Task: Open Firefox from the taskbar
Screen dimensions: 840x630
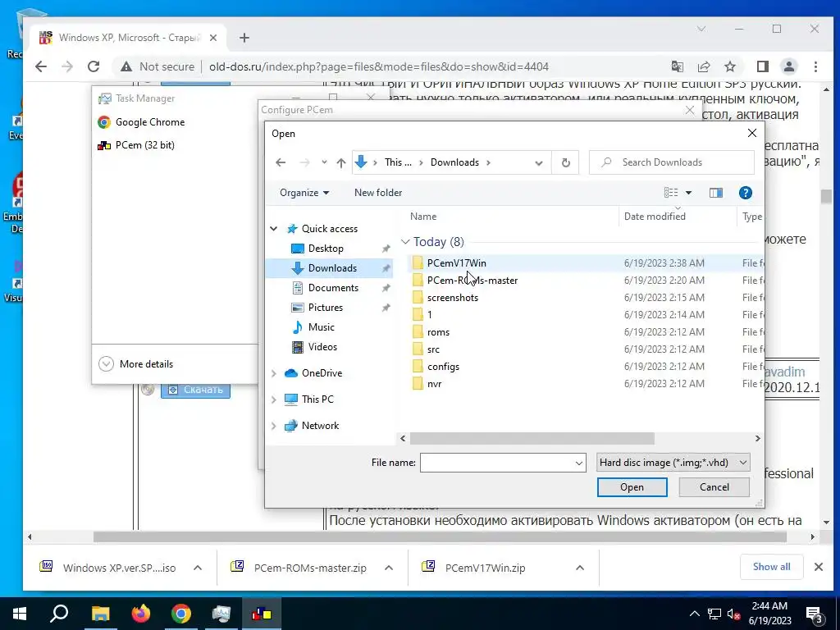Action: pos(141,614)
